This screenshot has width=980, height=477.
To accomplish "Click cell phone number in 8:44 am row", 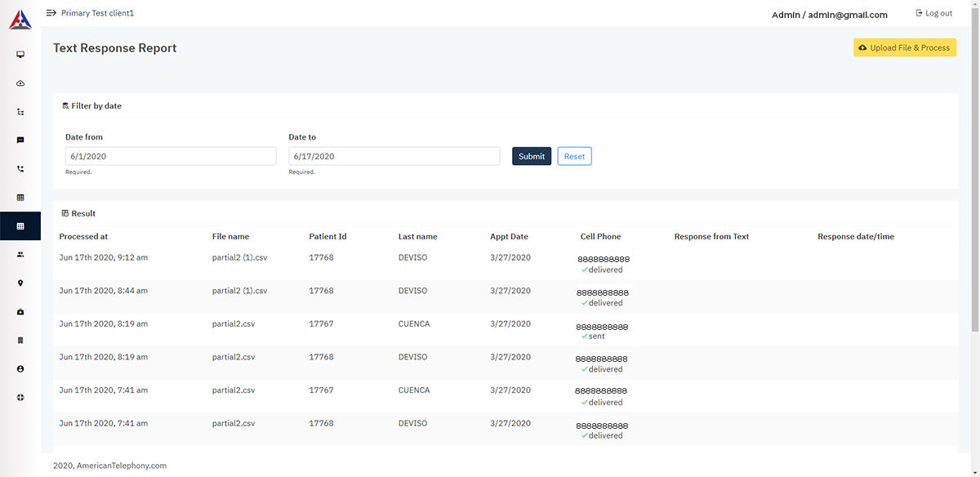I will point(604,292).
